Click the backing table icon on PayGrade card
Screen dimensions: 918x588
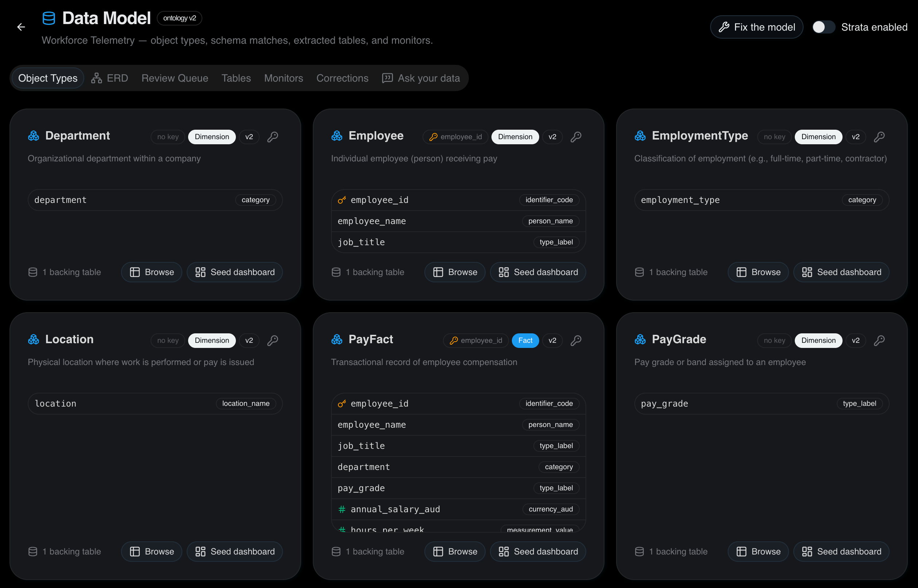639,552
